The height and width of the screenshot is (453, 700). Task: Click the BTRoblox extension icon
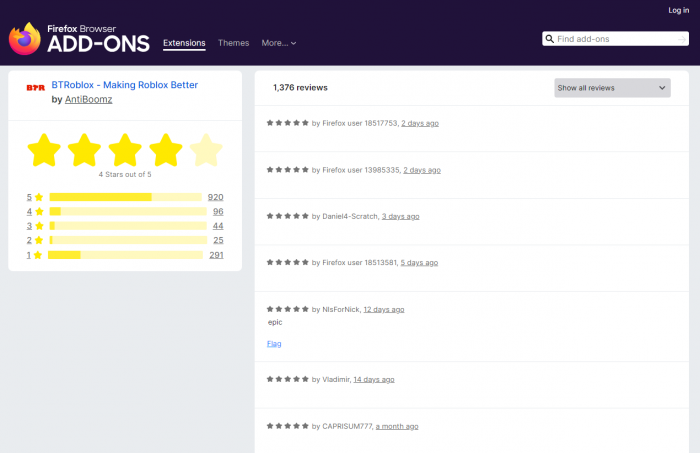36,87
